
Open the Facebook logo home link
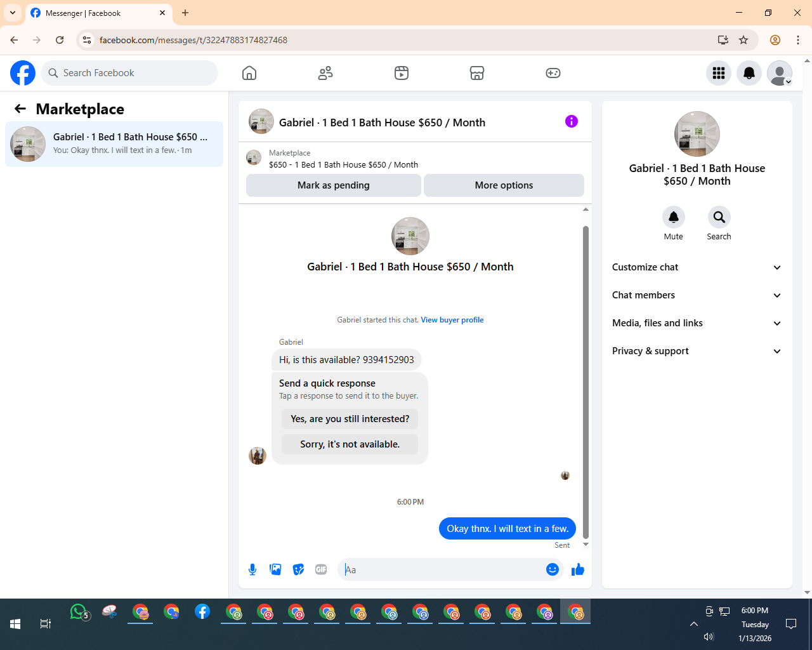click(23, 73)
